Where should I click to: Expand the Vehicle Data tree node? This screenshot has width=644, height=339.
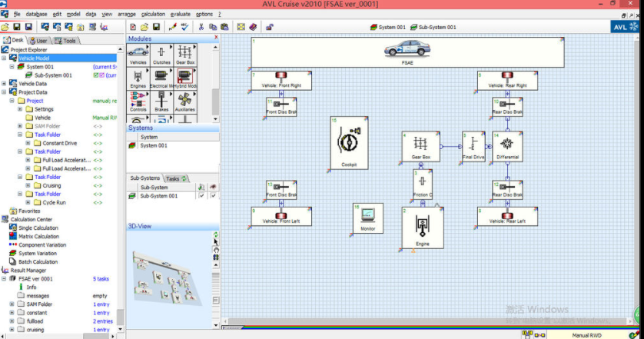[4, 84]
